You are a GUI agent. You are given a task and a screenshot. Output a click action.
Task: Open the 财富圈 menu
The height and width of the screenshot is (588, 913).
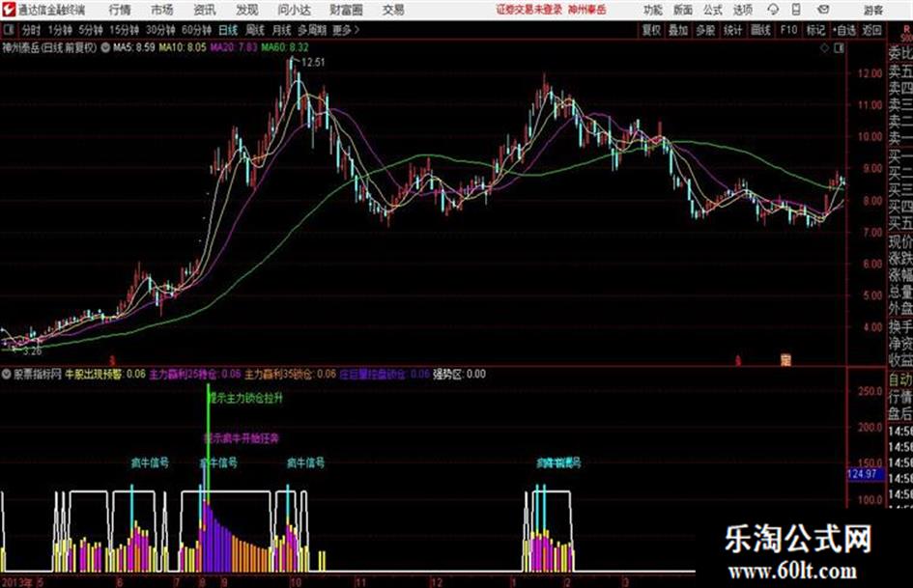click(x=346, y=10)
